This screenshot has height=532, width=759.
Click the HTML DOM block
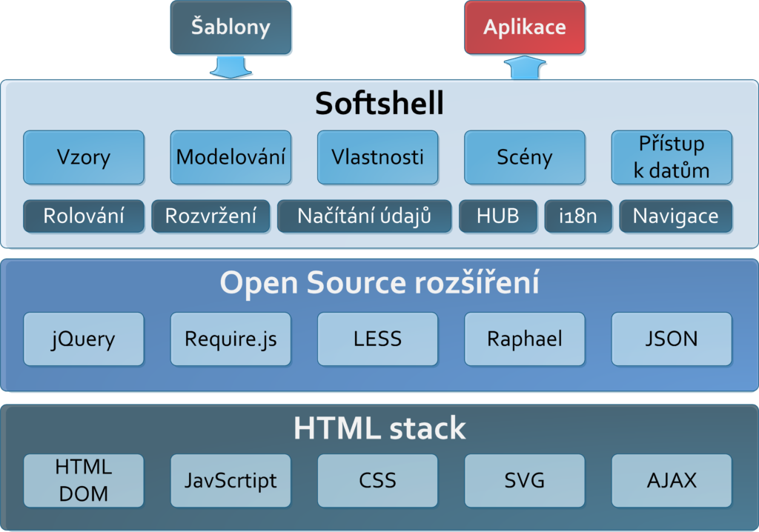point(84,481)
